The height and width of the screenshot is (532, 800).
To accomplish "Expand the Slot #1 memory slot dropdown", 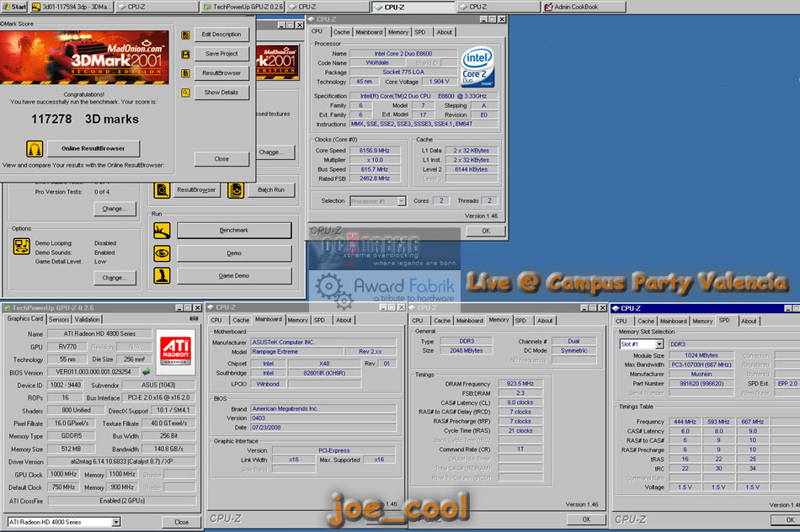I will pyautogui.click(x=659, y=344).
